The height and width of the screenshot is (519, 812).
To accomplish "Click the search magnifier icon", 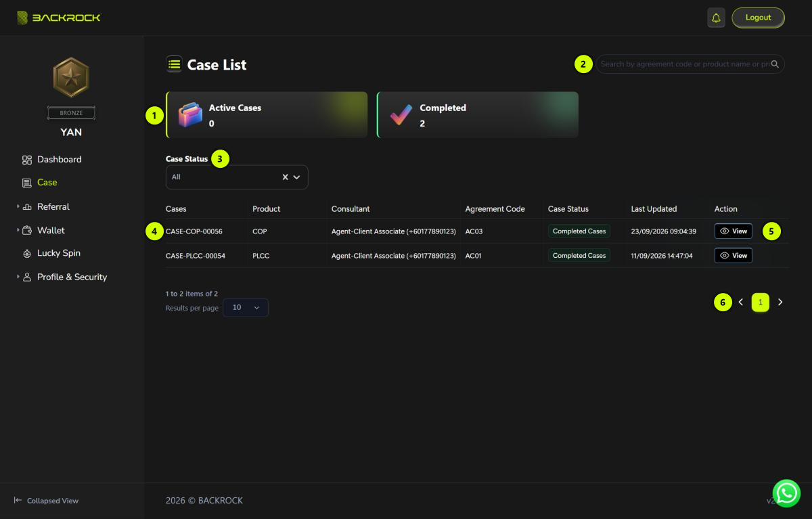I will coord(775,64).
